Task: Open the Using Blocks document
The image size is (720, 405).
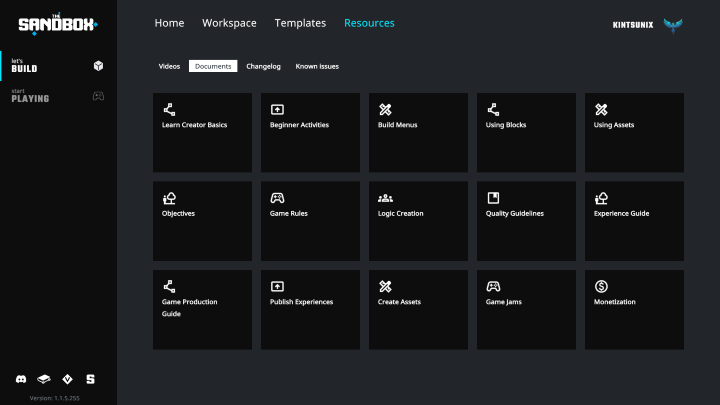Action: click(x=526, y=133)
